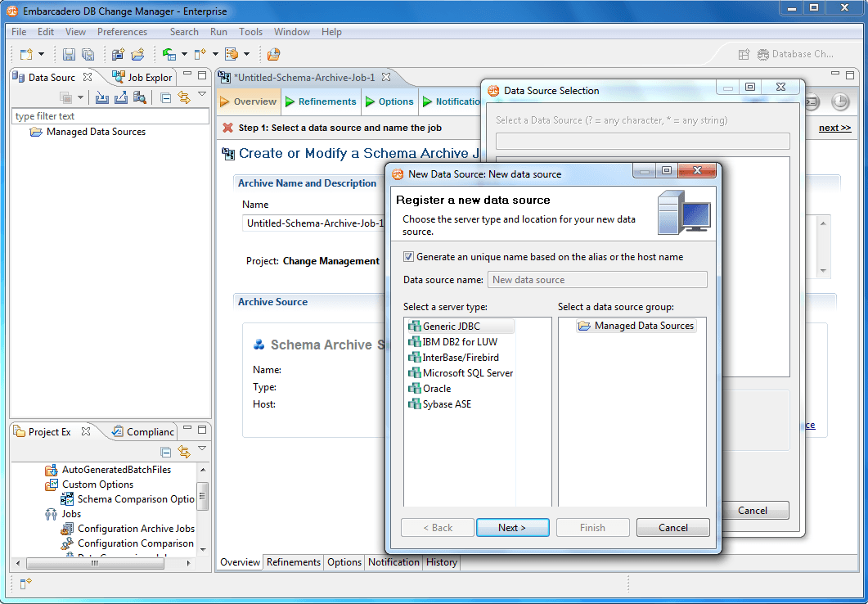Select InterBase/Firebird server type

453,357
